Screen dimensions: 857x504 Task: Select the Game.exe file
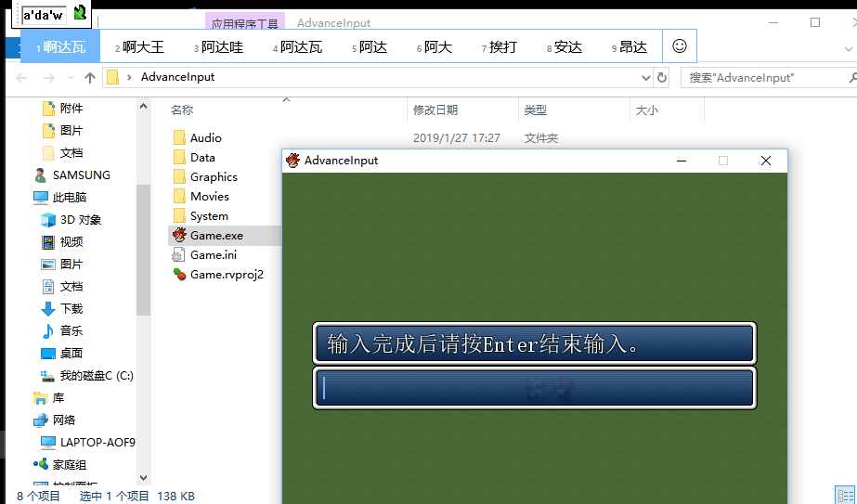pos(216,236)
